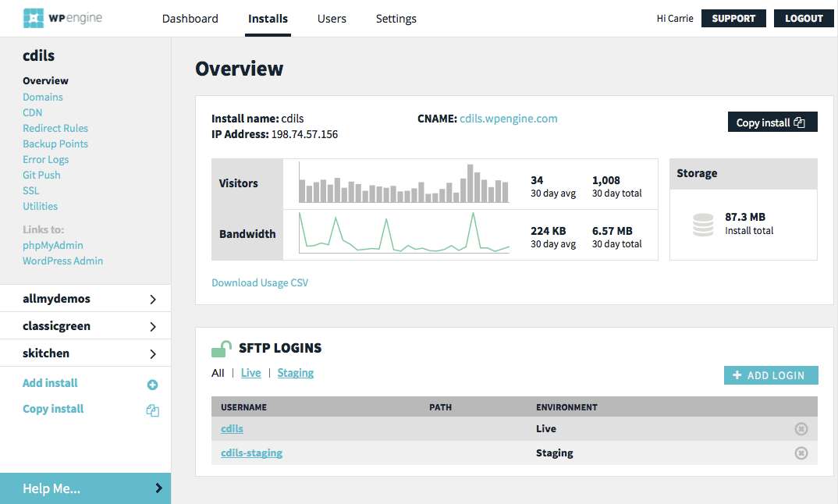This screenshot has height=504, width=838.
Task: Go to Domains in sidebar
Action: (x=43, y=97)
